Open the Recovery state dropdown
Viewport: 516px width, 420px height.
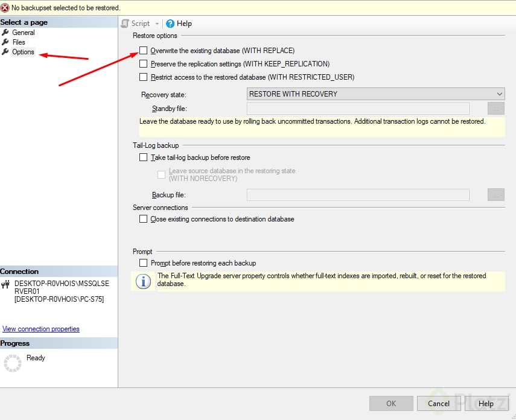coord(375,94)
